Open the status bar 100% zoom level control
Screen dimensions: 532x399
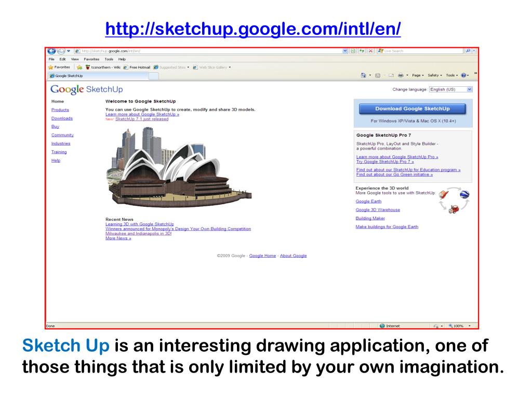[459, 326]
